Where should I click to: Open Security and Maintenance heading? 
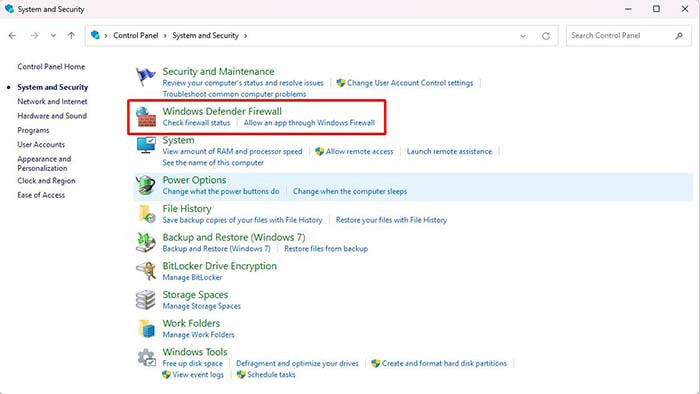(x=218, y=71)
